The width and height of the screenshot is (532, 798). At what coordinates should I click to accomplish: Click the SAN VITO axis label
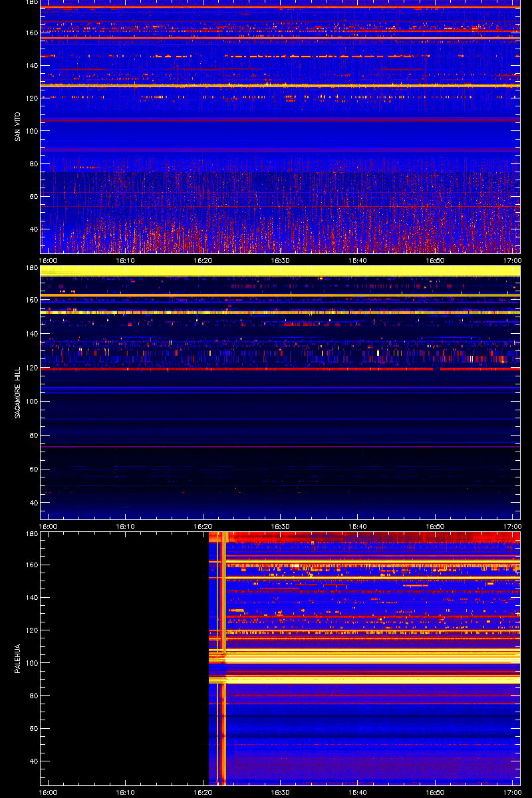tap(17, 127)
